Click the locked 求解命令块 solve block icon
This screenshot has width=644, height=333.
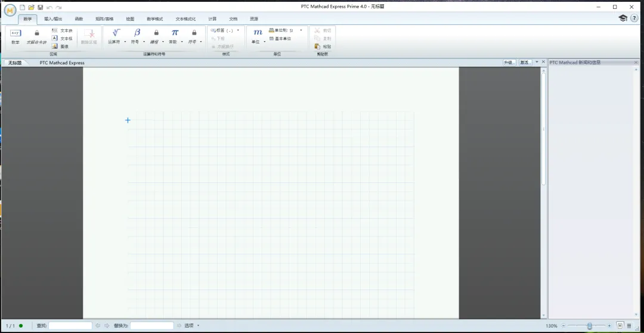pos(37,33)
